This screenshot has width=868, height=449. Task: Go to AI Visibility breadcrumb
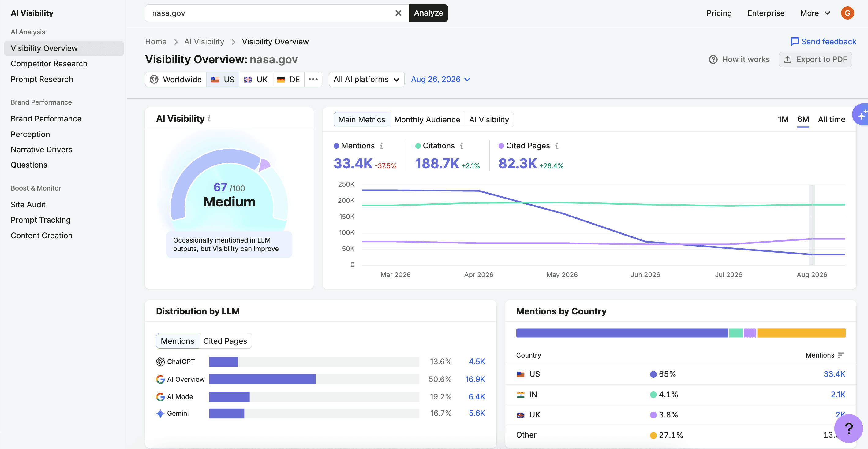click(x=204, y=41)
